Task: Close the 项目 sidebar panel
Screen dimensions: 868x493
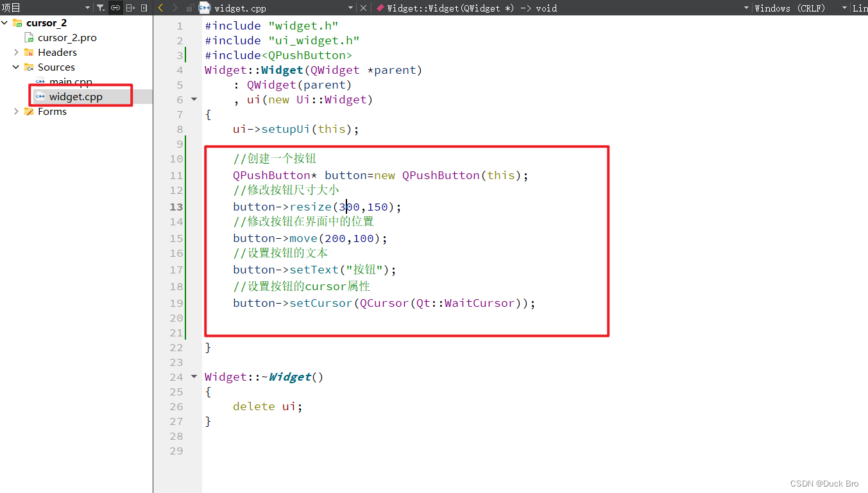Action: tap(144, 8)
